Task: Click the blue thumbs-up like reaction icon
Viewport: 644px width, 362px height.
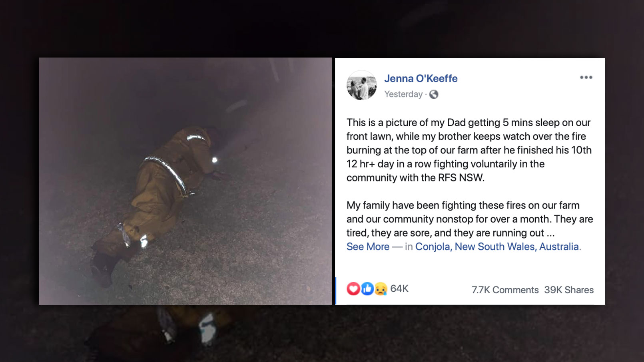Action: tap(367, 288)
